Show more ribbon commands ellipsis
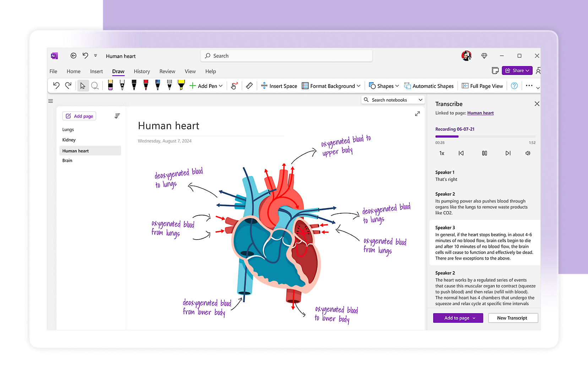 529,86
